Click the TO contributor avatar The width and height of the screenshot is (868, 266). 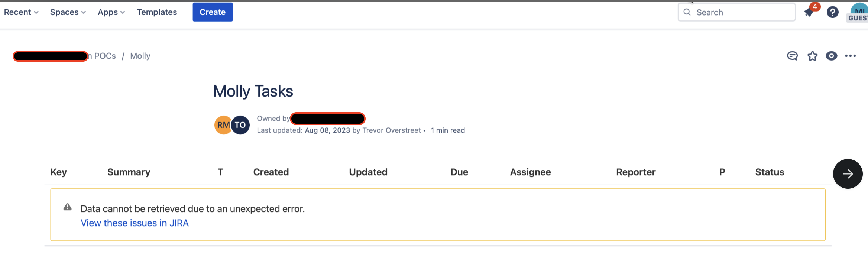pyautogui.click(x=240, y=125)
